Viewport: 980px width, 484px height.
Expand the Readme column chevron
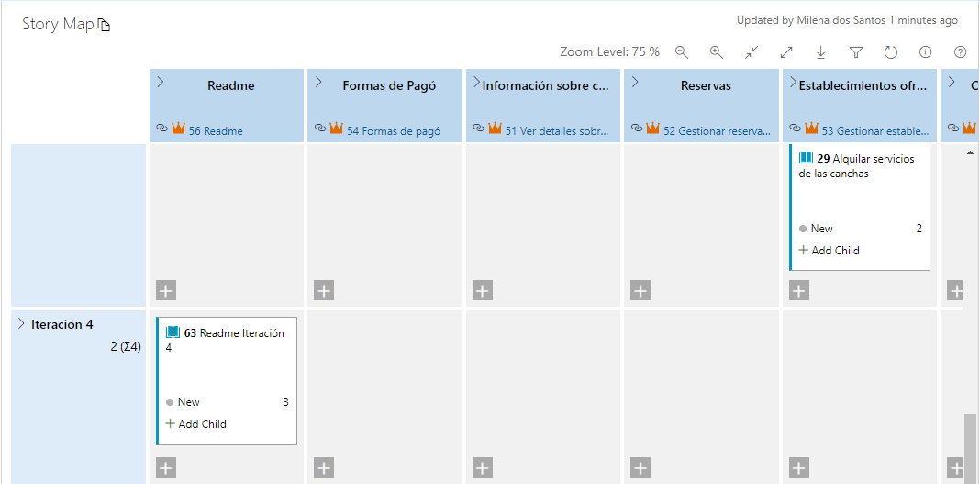click(160, 82)
